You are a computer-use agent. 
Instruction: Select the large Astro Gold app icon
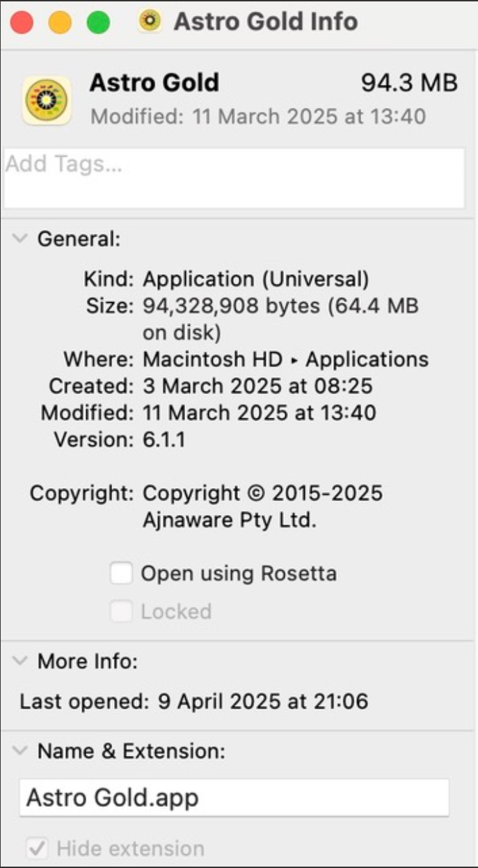[47, 101]
